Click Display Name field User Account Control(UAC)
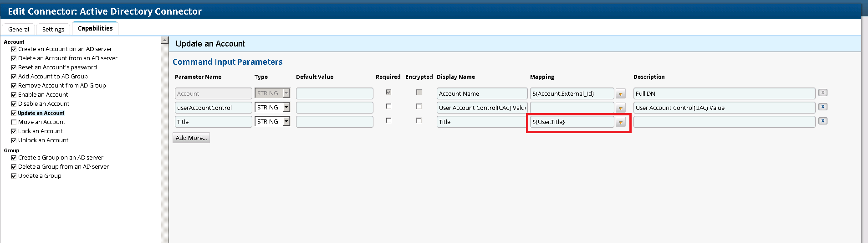The height and width of the screenshot is (243, 868). pyautogui.click(x=482, y=108)
